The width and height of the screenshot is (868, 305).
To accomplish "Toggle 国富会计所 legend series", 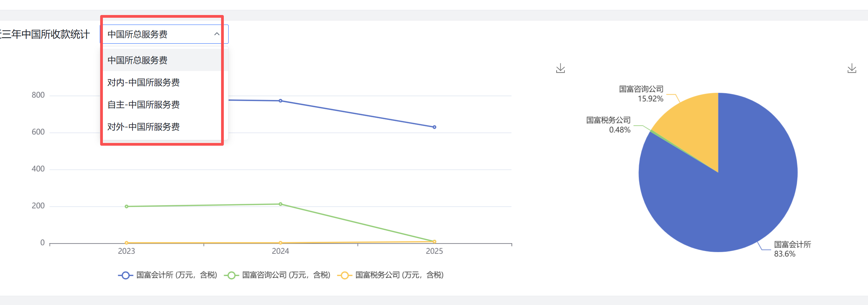I will [x=167, y=275].
